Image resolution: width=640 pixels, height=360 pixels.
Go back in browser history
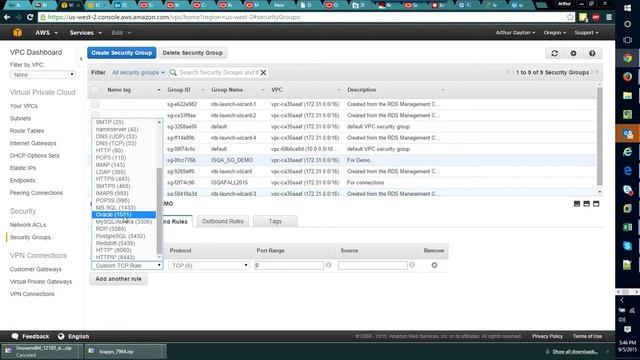7,17
